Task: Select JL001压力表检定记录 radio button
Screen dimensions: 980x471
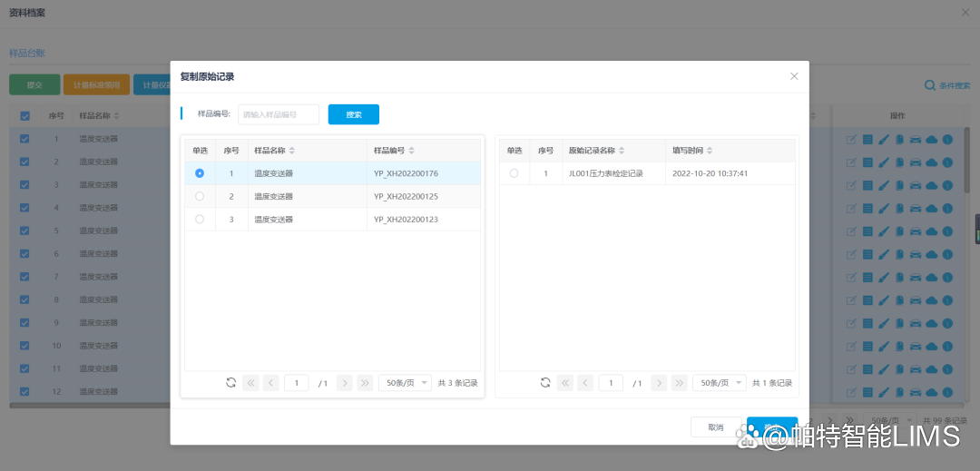Action: click(x=514, y=173)
